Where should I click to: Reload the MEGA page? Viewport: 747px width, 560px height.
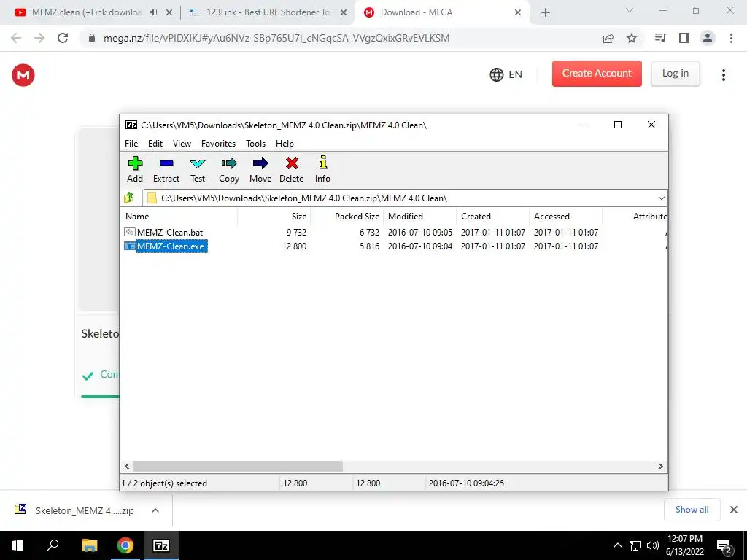[x=63, y=38]
